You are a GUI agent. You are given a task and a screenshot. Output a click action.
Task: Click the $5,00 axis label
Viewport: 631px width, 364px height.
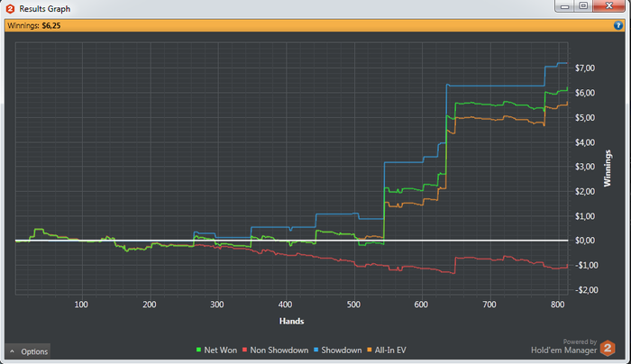(x=585, y=117)
